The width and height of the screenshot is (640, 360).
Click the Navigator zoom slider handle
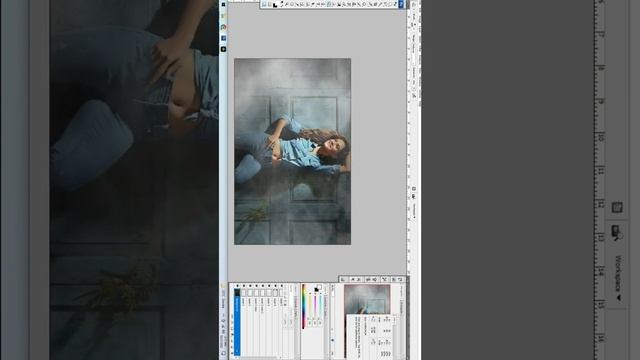pyautogui.click(x=332, y=340)
